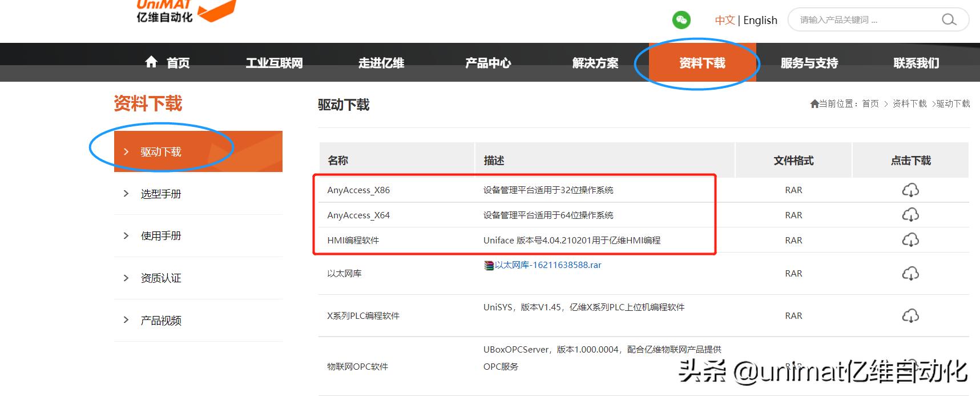Screen dimensions: 980x396
Task: Click the X系列PLC编程软件 name cell
Action: tap(363, 315)
